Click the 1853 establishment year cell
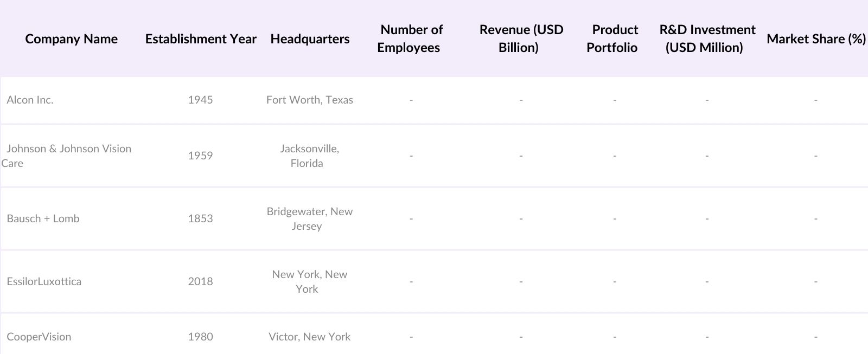Image resolution: width=868 pixels, height=354 pixels. [200, 218]
